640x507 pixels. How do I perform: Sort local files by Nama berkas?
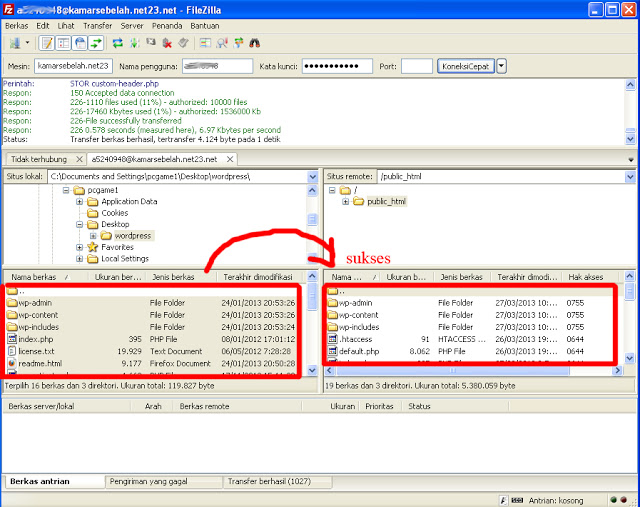pyautogui.click(x=47, y=277)
